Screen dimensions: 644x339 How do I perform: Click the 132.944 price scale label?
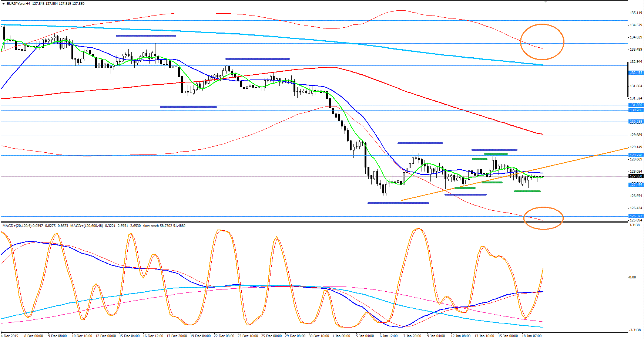click(636, 62)
